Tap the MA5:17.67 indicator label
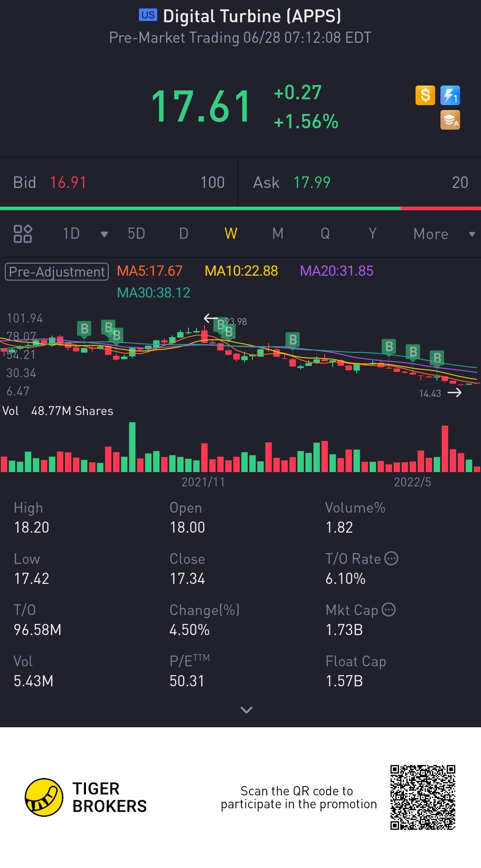This screenshot has height=868, width=481. [x=150, y=271]
